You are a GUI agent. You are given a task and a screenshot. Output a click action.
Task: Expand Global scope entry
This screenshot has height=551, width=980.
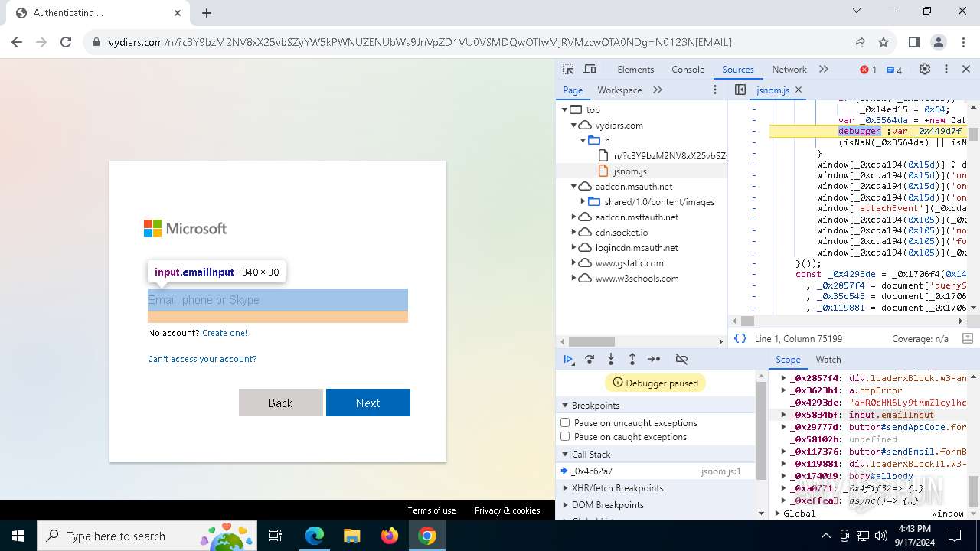[x=779, y=514]
